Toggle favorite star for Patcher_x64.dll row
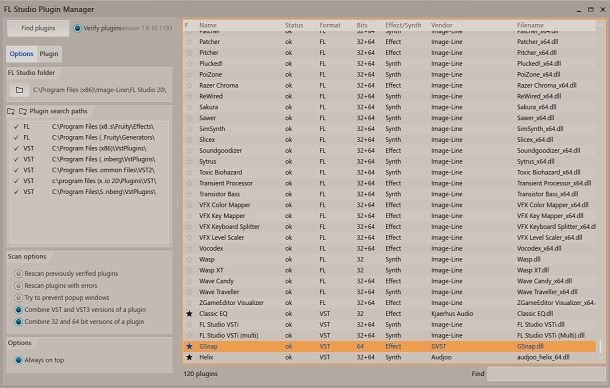 [189, 42]
